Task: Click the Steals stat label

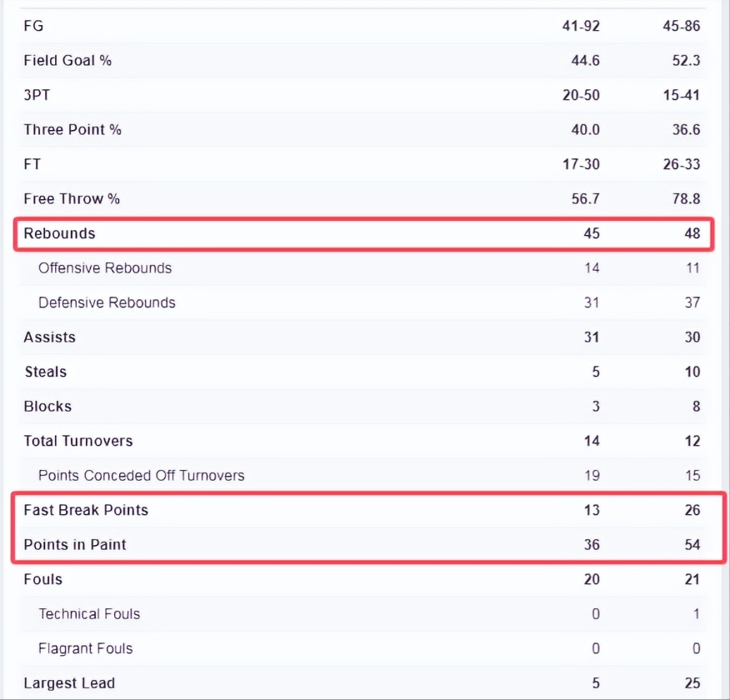Action: 45,372
